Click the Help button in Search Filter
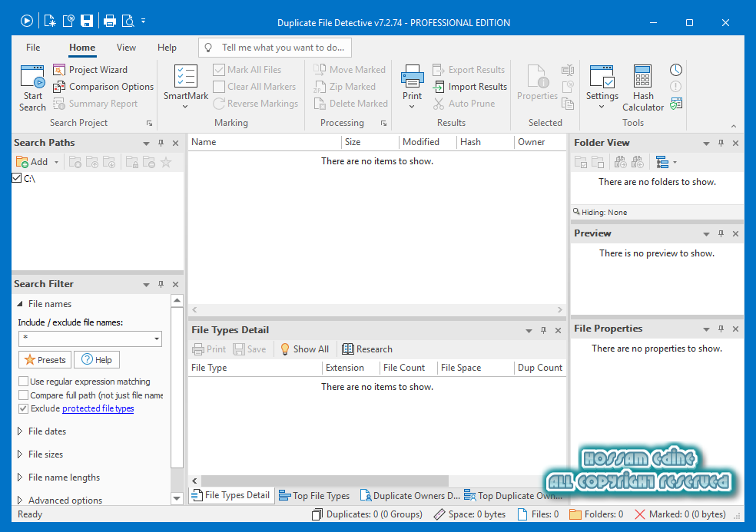 [97, 360]
